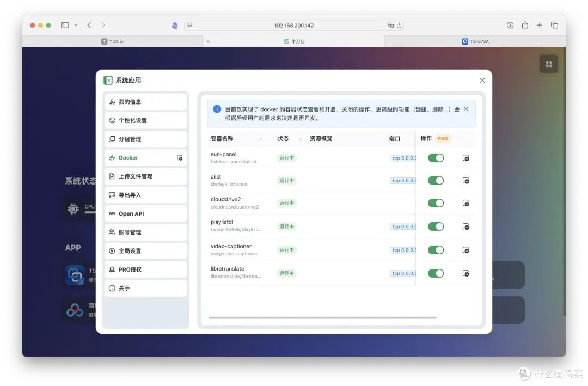Open the reader view icon
This screenshot has height=386, width=588.
click(x=190, y=26)
